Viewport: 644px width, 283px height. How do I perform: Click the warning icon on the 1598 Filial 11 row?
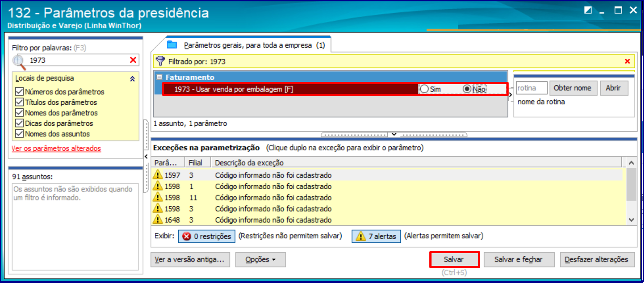[157, 198]
